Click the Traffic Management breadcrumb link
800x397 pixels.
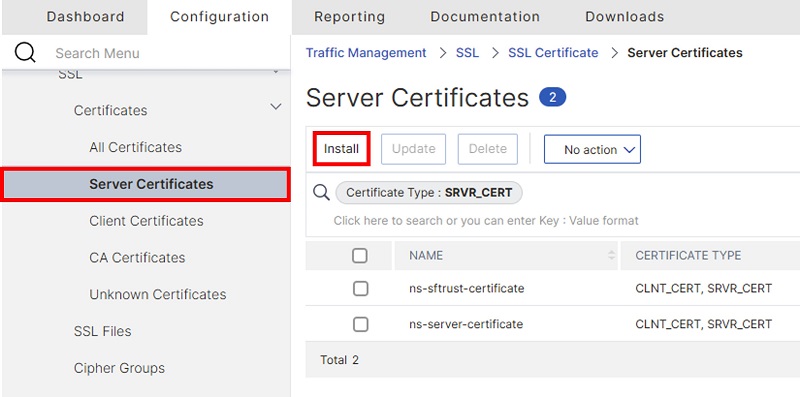click(x=366, y=53)
